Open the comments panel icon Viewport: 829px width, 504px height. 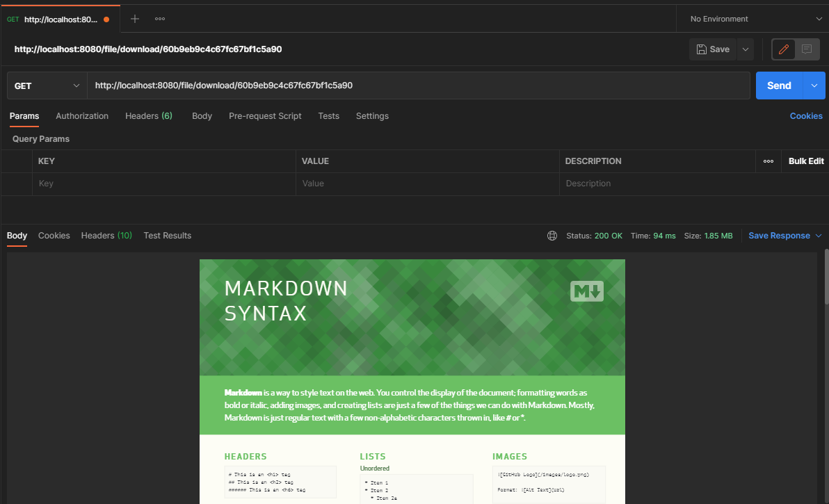click(x=807, y=49)
